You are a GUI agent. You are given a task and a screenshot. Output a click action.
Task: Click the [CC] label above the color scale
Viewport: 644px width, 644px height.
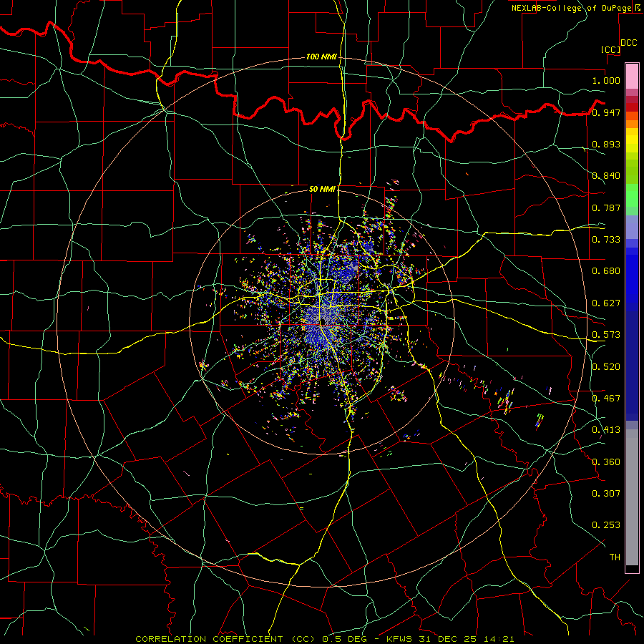coord(611,49)
